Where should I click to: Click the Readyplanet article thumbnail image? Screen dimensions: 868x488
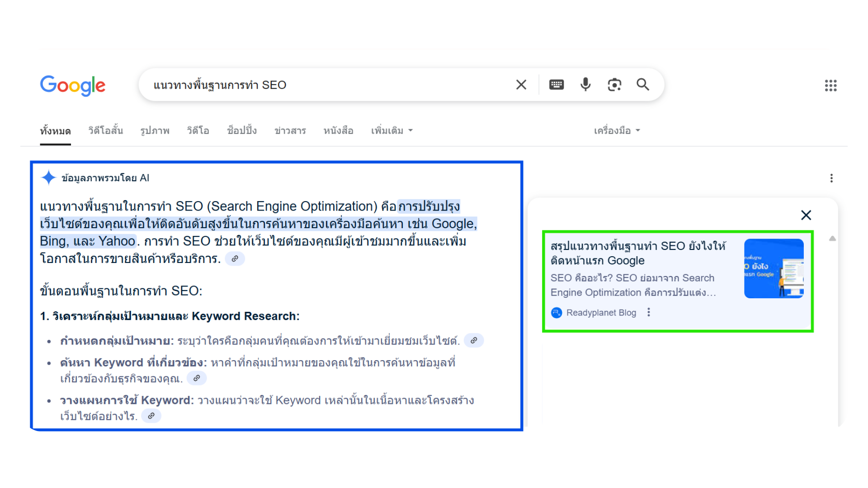[774, 268]
